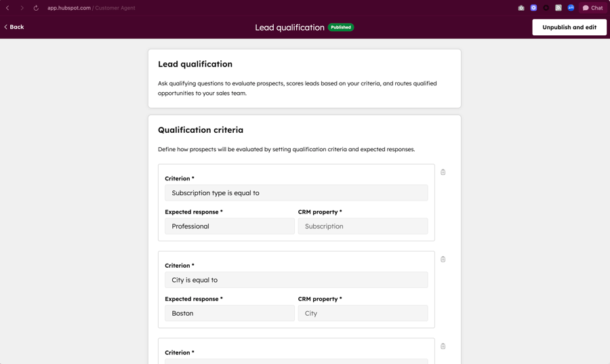610x364 pixels.
Task: Click the Boston expected response field
Action: [x=229, y=313]
